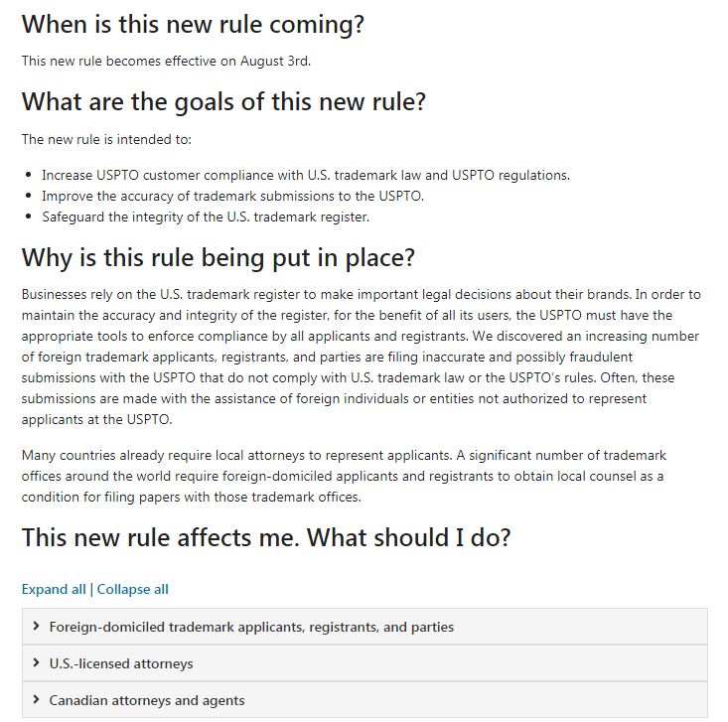Viewport: 728px width, 722px height.
Task: Click the chevron icon beside Canadian attorneys and agents
Action: click(36, 700)
